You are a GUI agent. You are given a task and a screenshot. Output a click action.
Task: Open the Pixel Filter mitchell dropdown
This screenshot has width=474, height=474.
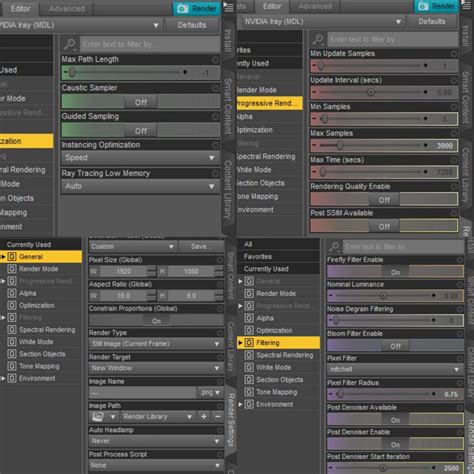(395, 369)
